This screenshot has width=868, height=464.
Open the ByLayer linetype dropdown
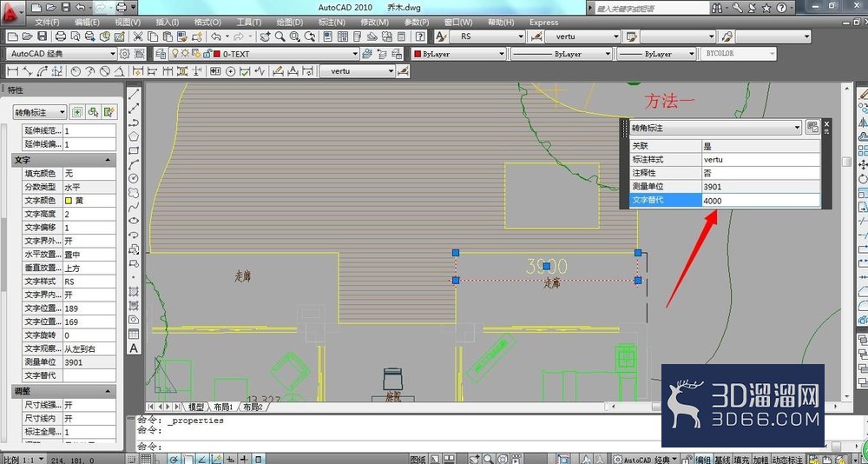[x=562, y=54]
